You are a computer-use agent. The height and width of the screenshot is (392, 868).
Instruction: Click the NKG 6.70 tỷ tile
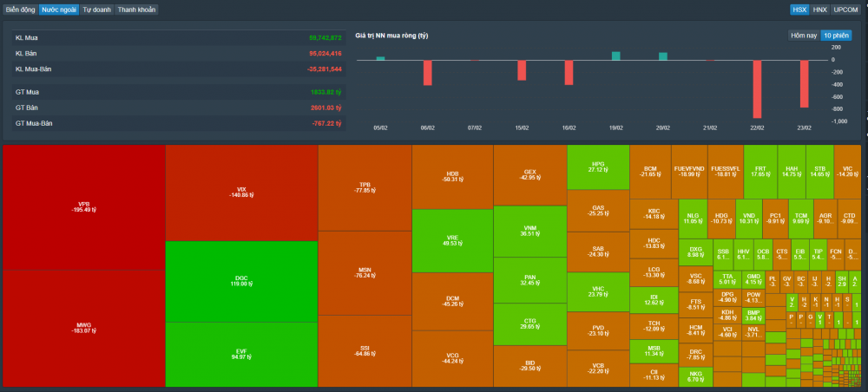(696, 376)
